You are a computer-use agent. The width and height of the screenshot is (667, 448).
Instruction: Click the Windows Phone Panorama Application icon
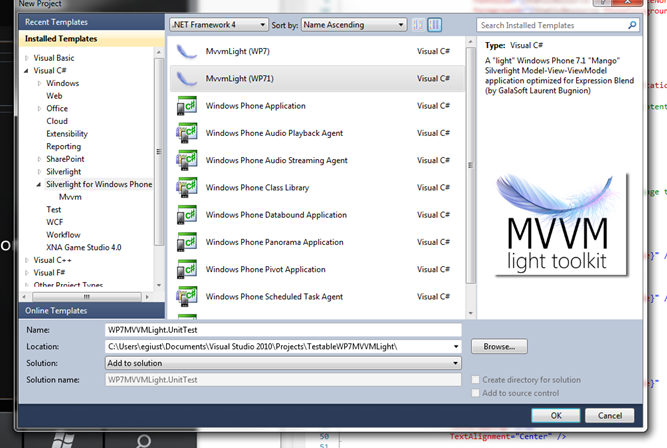(187, 242)
